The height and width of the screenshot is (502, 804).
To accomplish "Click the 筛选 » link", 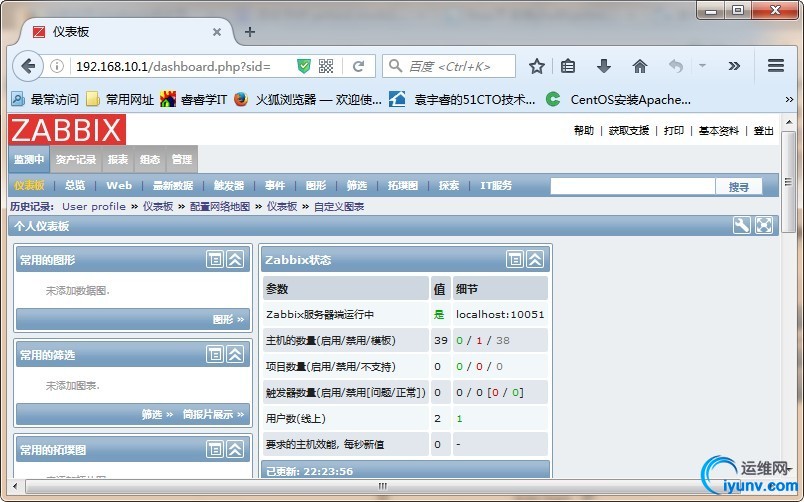I will point(157,414).
